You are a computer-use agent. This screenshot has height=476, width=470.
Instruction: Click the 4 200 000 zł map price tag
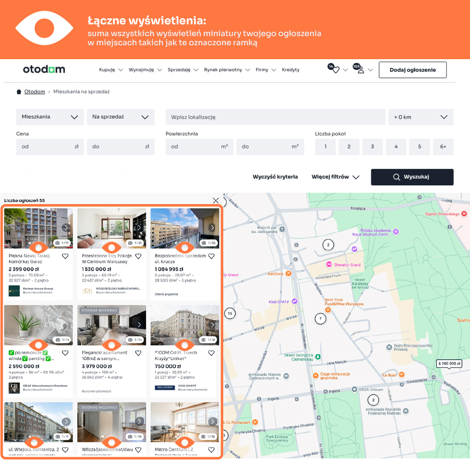[449, 364]
